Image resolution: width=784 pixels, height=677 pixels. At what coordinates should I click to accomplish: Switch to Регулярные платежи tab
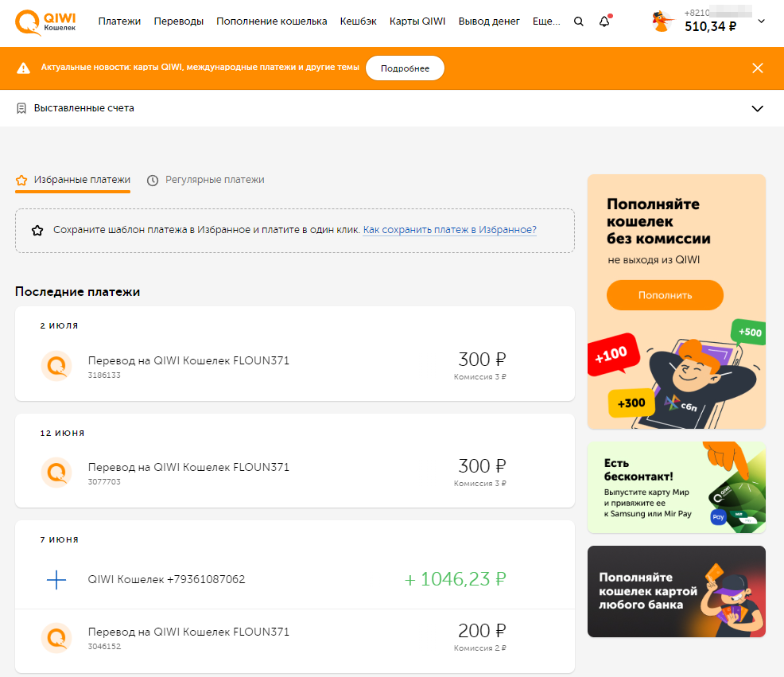click(x=205, y=180)
